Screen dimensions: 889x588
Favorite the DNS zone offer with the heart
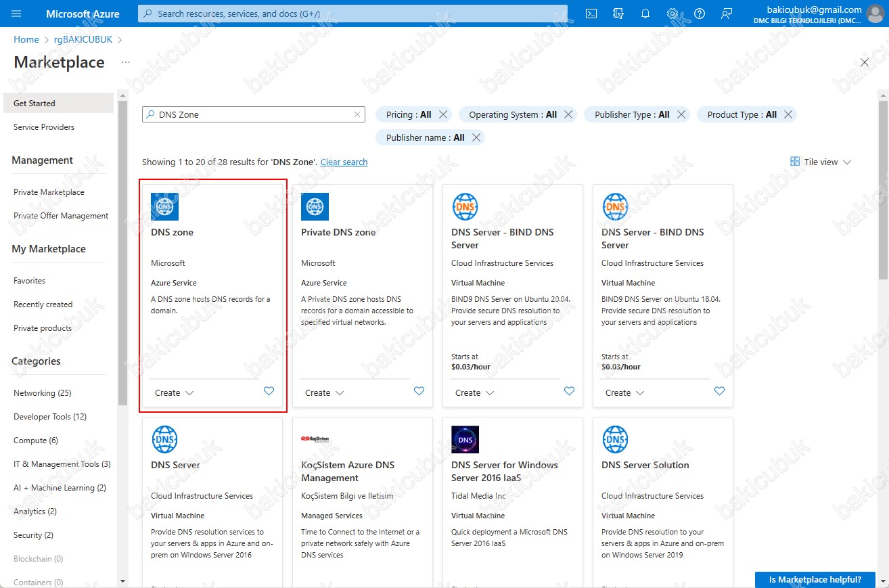269,391
